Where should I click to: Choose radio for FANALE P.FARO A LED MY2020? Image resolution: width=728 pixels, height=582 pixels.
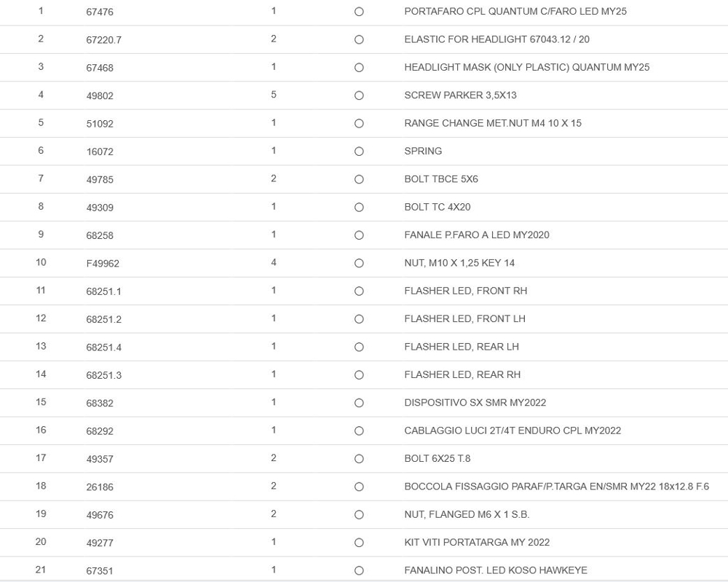[x=359, y=235]
